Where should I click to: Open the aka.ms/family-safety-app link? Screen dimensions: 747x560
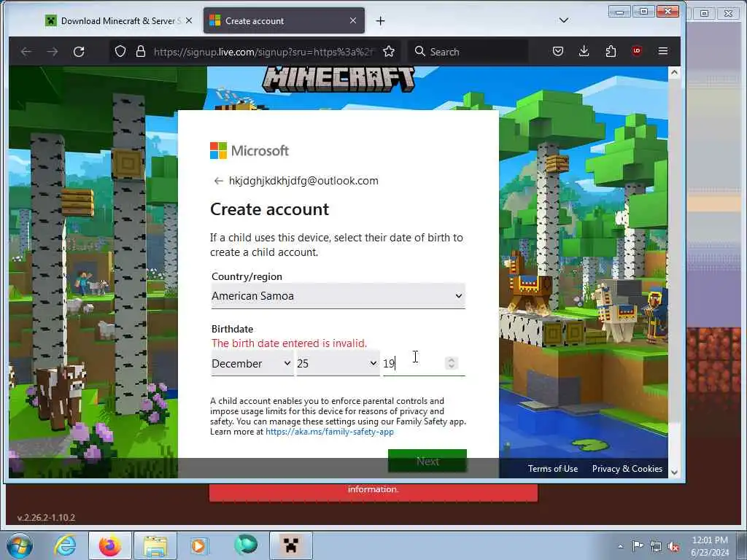click(x=330, y=432)
